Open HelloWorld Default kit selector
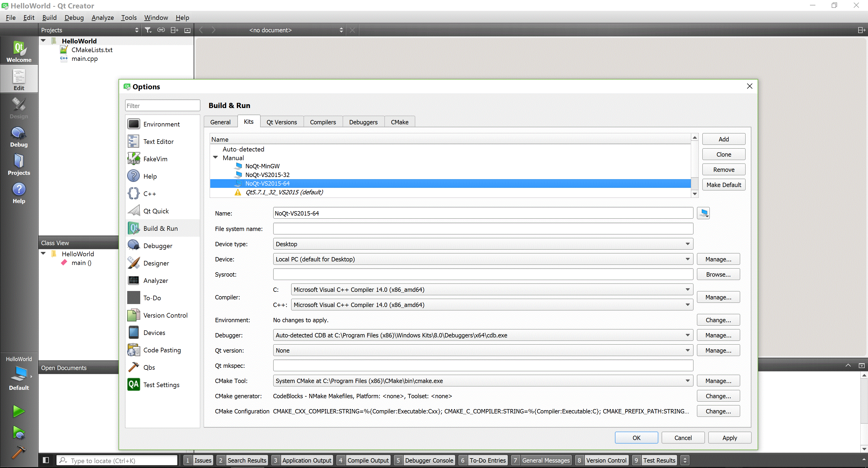This screenshot has height=468, width=868. [x=19, y=373]
